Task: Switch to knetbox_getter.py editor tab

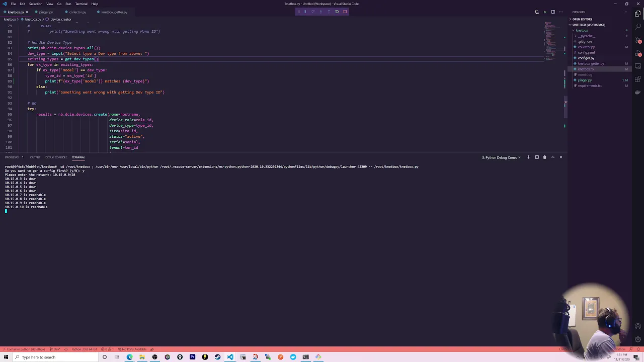Action: 114,12
